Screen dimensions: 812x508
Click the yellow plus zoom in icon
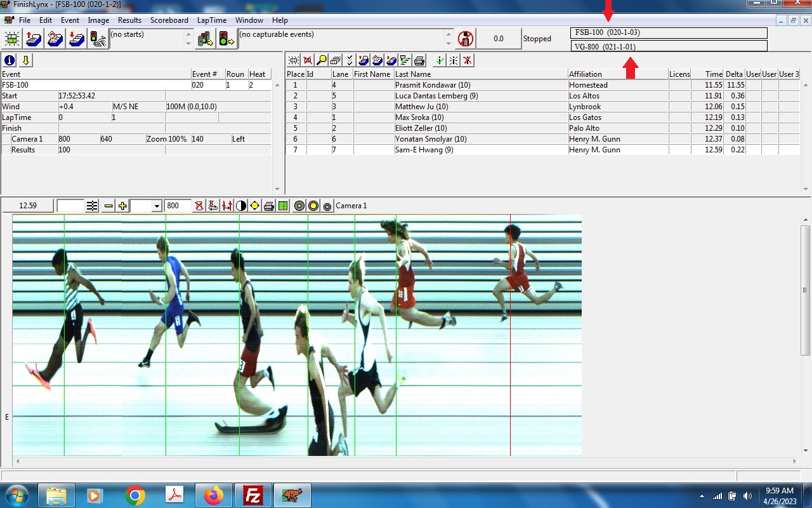[x=122, y=206]
